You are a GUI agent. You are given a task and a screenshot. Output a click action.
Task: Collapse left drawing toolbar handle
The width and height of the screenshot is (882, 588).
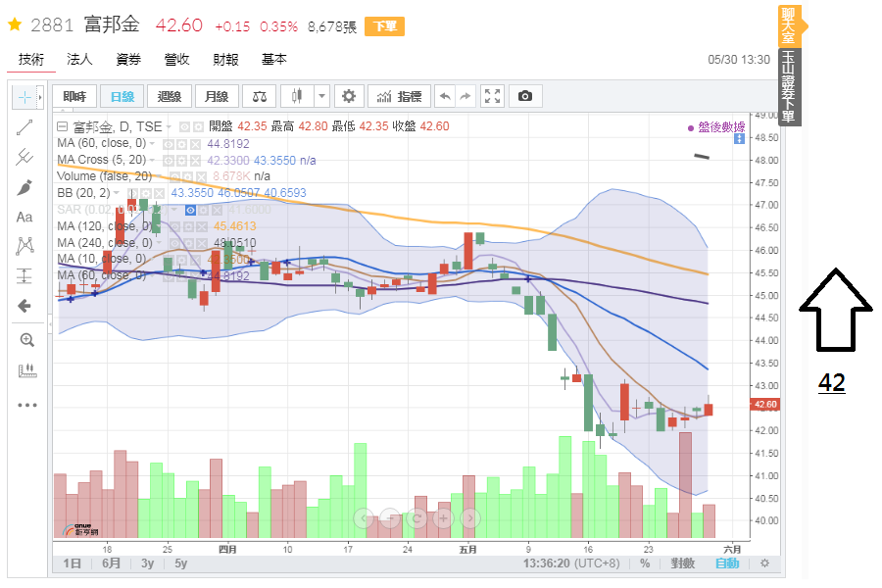[x=50, y=324]
